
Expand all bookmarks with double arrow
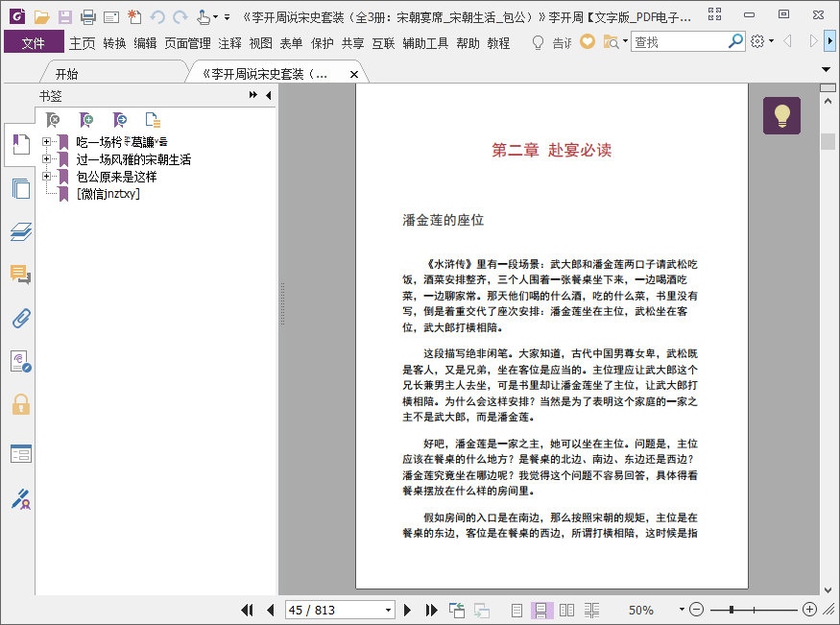pos(252,95)
